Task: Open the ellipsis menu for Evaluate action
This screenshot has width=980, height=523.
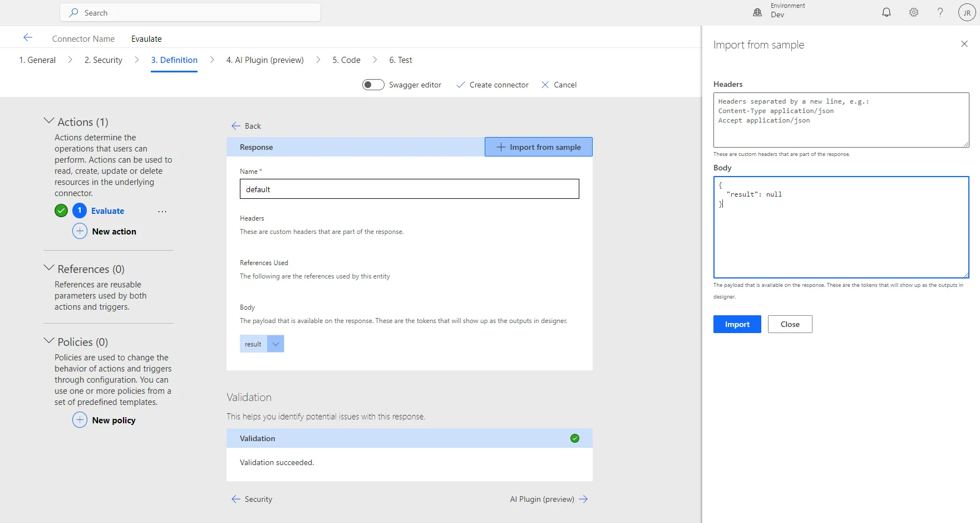Action: [162, 212]
